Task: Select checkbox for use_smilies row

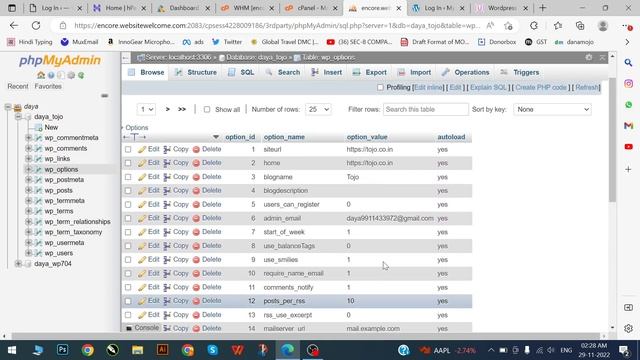Action: 128,260
